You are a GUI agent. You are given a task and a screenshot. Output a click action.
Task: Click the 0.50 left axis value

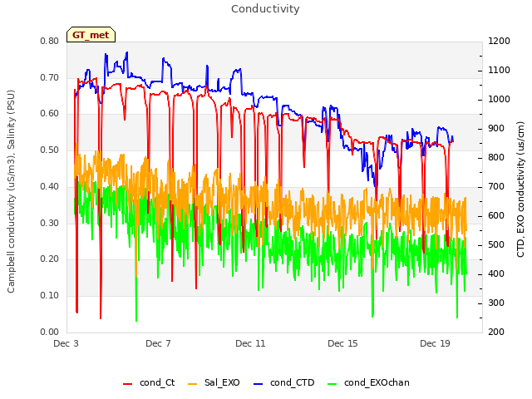click(50, 150)
